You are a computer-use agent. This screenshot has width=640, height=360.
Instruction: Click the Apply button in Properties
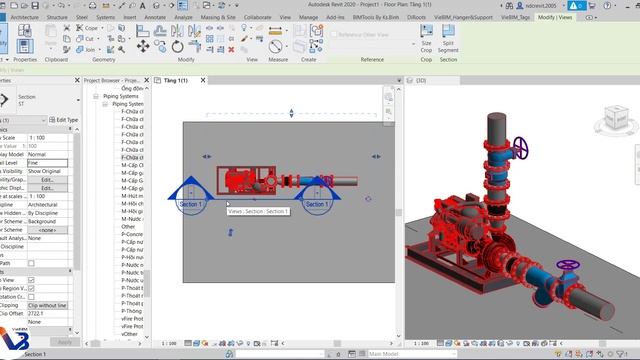64,342
